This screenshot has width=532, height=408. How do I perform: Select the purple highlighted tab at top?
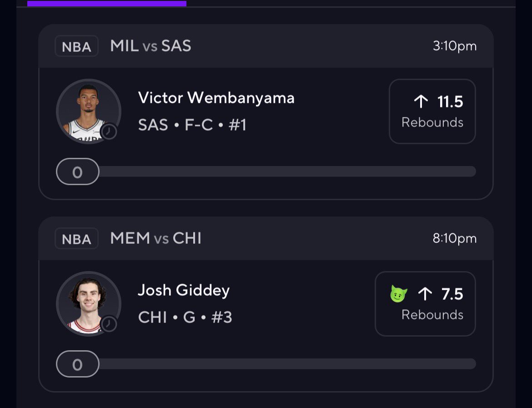point(107,4)
